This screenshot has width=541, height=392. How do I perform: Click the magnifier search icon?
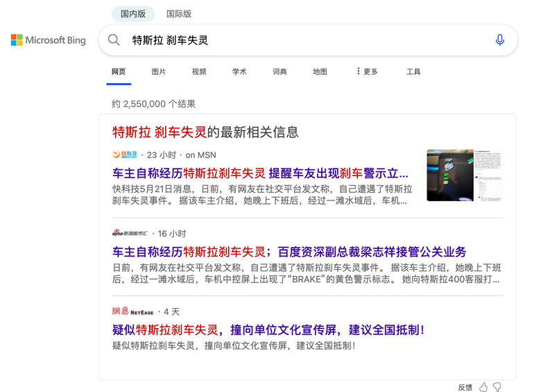tap(114, 40)
